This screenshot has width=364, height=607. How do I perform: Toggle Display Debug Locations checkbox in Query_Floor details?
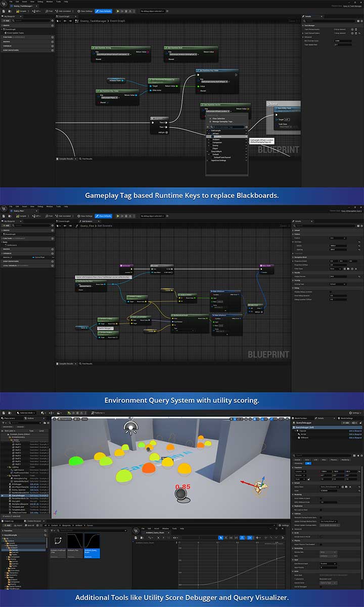click(x=331, y=292)
